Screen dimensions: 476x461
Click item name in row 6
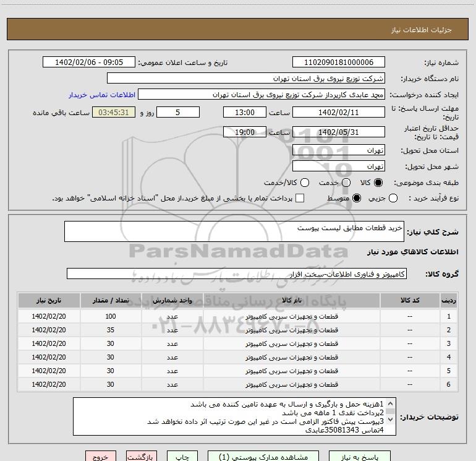291,384
